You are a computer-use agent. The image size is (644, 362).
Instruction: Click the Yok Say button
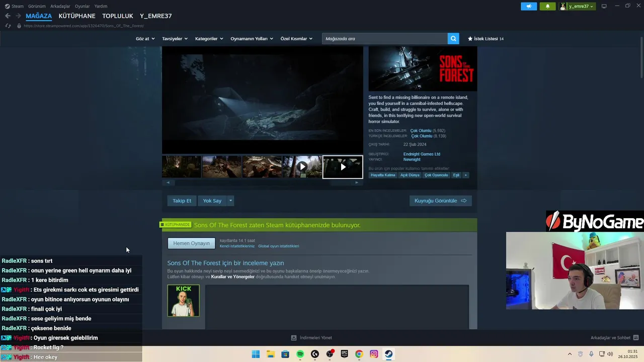pos(212,201)
